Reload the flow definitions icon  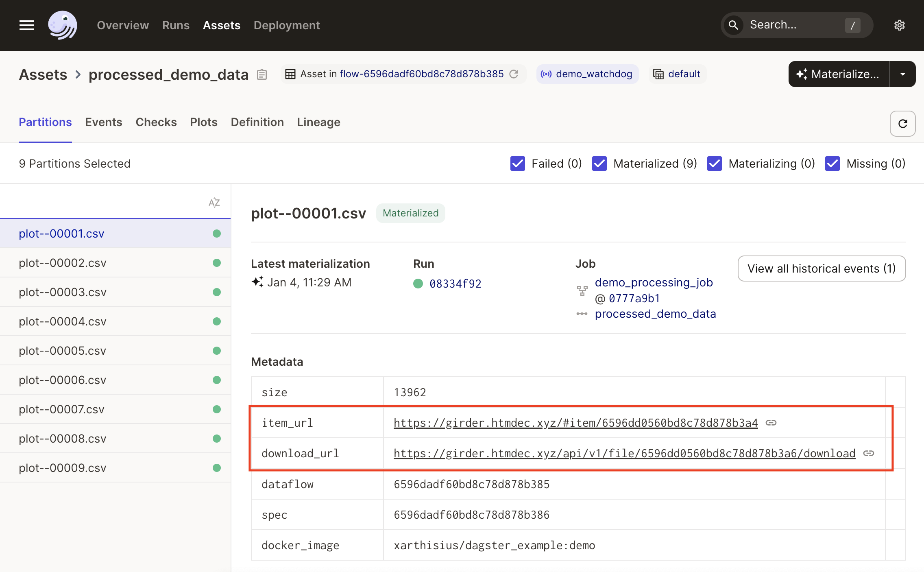click(514, 74)
